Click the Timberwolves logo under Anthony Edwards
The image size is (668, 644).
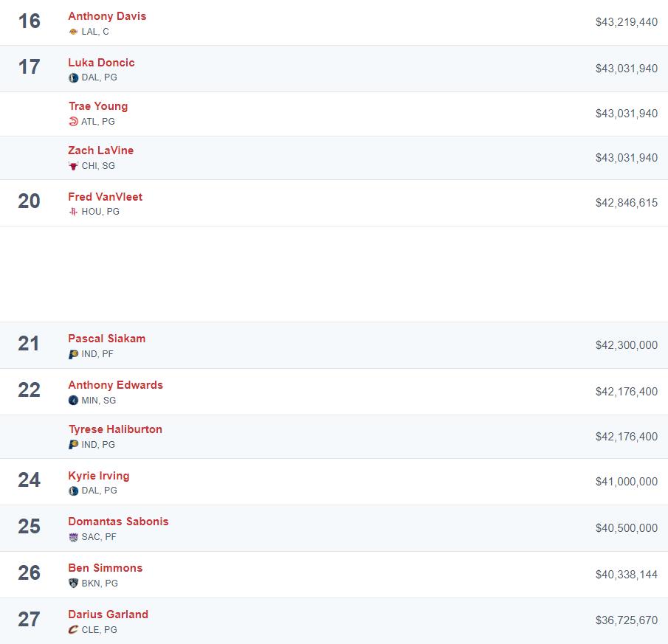(73, 401)
